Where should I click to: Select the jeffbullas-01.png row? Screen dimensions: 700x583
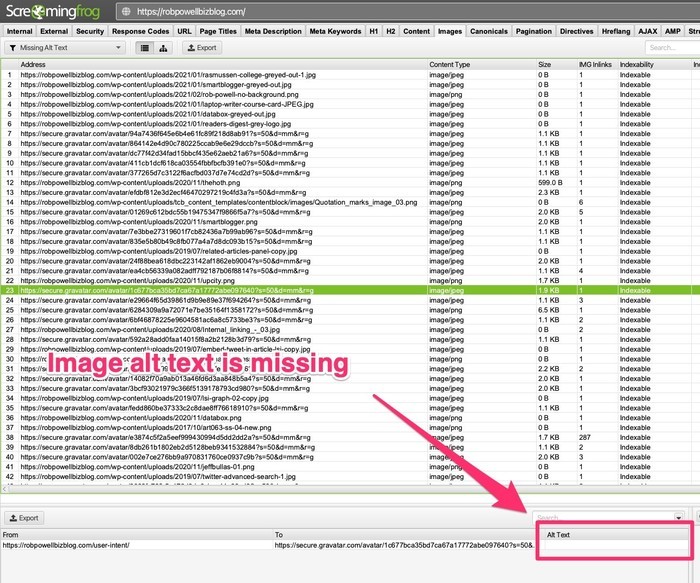[x=350, y=467]
